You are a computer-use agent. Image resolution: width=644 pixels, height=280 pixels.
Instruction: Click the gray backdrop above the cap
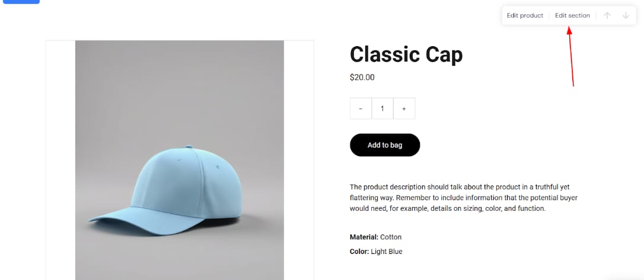pos(180,90)
